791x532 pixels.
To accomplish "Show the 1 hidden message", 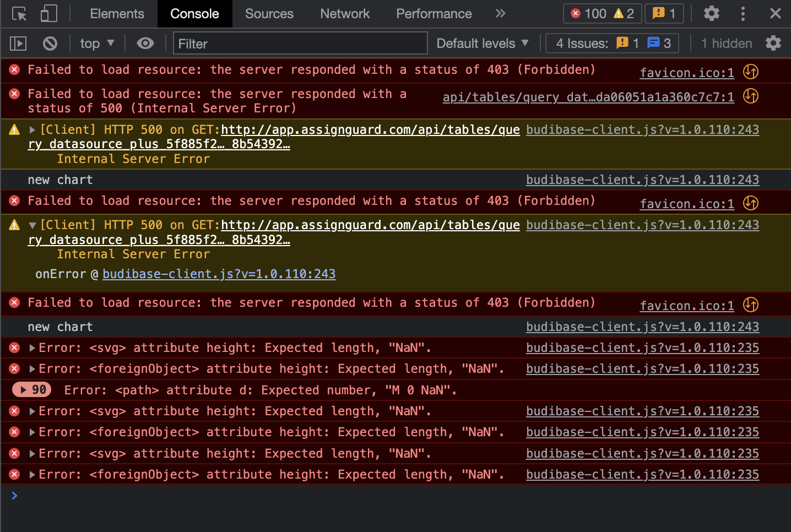I will click(726, 43).
